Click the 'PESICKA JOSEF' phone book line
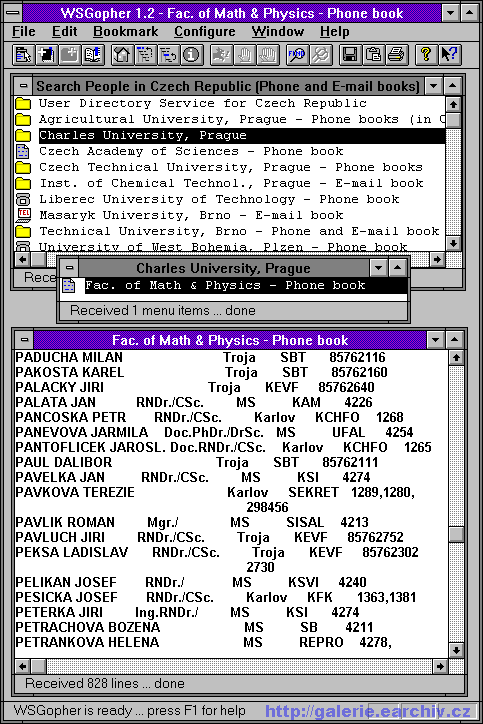This screenshot has width=483, height=724. [x=216, y=597]
